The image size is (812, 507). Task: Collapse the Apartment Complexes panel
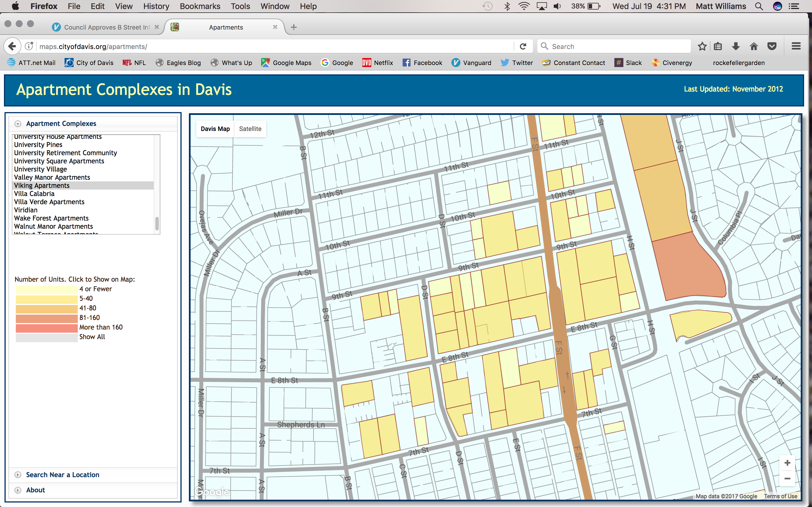click(x=18, y=124)
